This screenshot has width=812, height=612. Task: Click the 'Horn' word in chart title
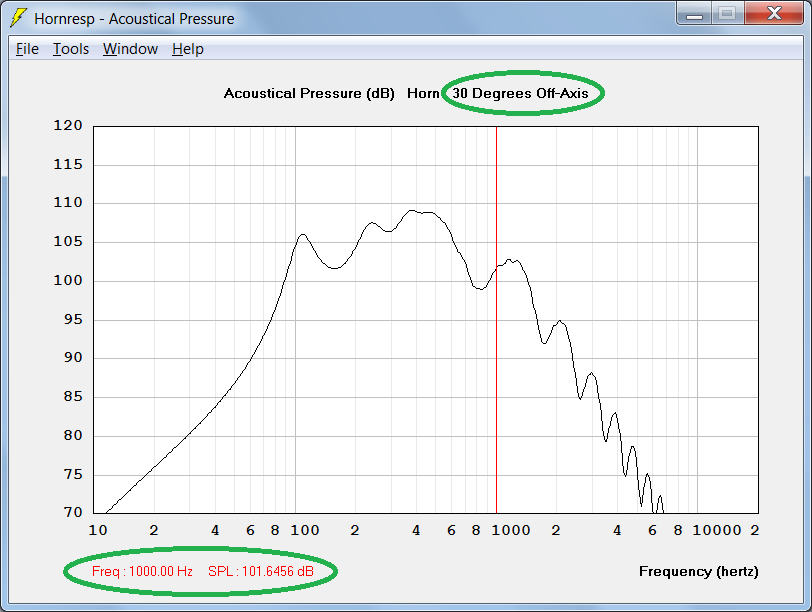[x=423, y=93]
